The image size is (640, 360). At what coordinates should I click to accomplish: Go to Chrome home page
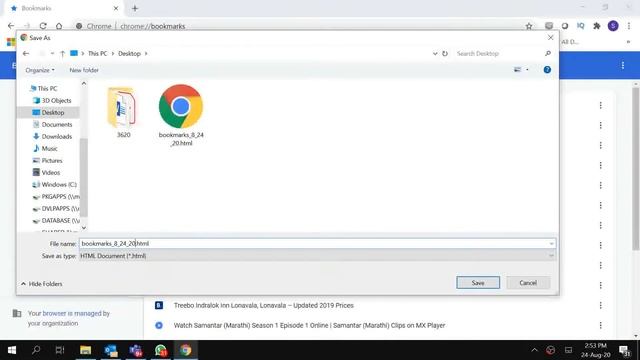click(x=59, y=26)
